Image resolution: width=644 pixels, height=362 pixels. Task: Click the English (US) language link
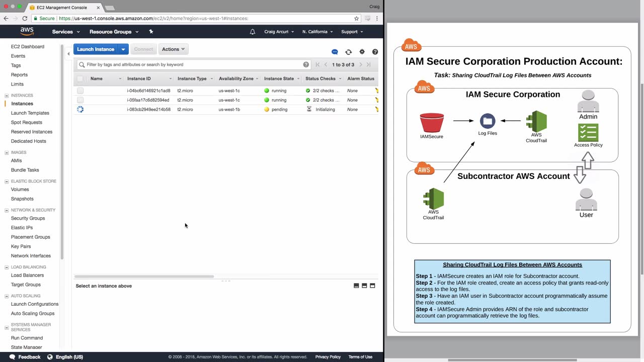69,357
